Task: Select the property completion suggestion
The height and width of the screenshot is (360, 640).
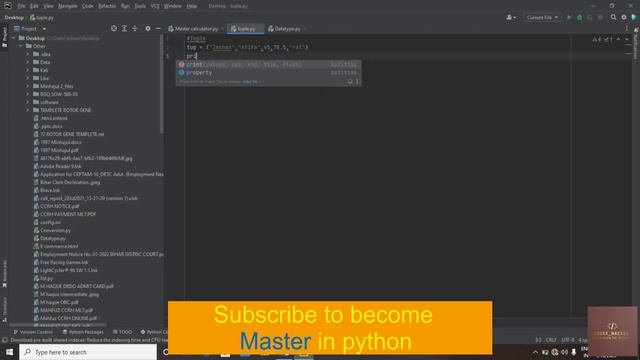Action: tap(268, 73)
